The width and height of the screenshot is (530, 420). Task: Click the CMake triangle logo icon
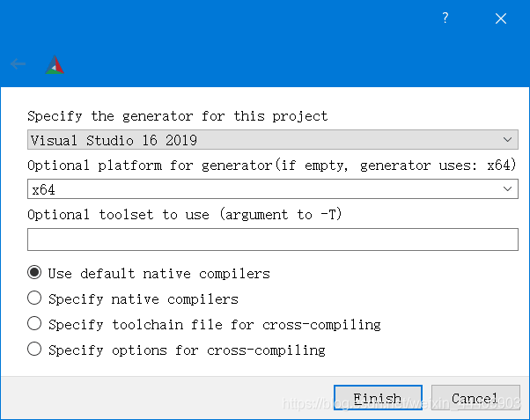pos(55,64)
